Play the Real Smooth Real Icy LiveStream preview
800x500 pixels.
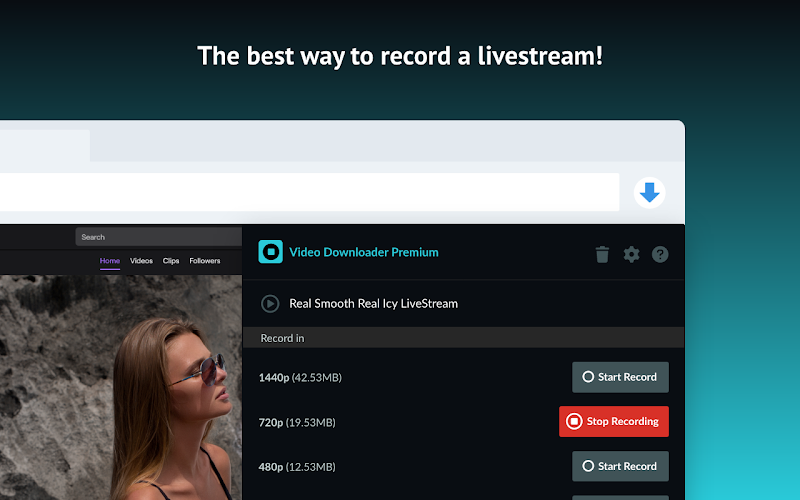270,304
